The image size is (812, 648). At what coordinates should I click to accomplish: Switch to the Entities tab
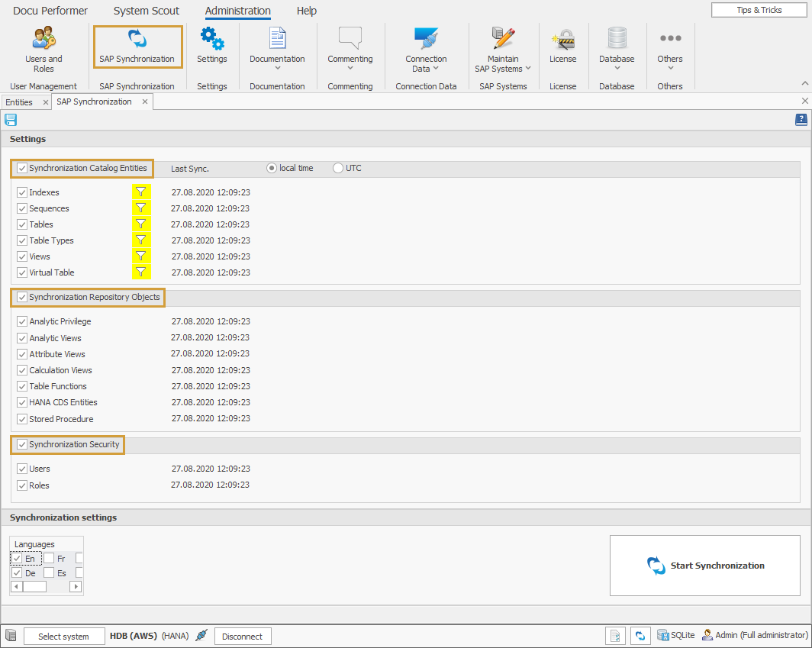(x=20, y=101)
